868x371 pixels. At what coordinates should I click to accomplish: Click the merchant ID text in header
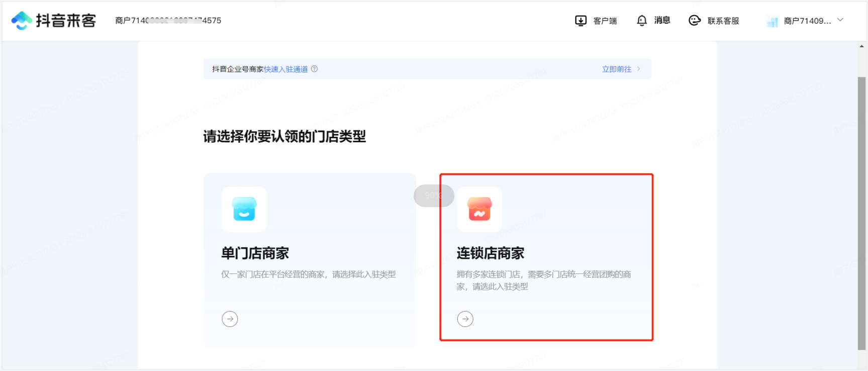168,21
